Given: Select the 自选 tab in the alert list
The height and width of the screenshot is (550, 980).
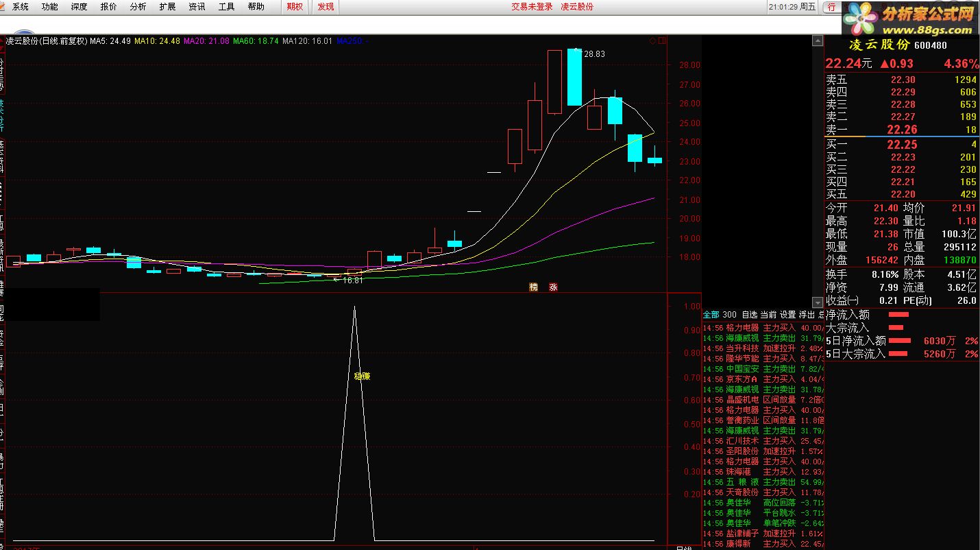Looking at the screenshot, I should [x=750, y=315].
